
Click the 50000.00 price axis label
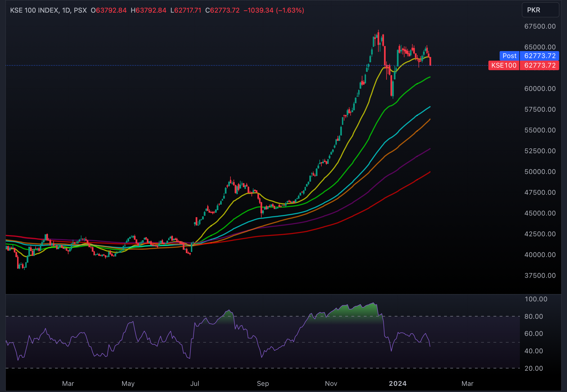[540, 172]
